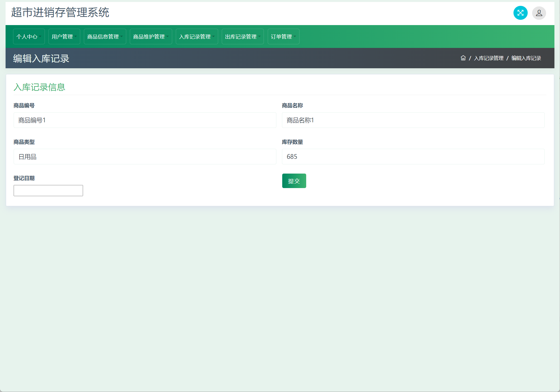Click the fullscreen expand icon

[x=520, y=13]
